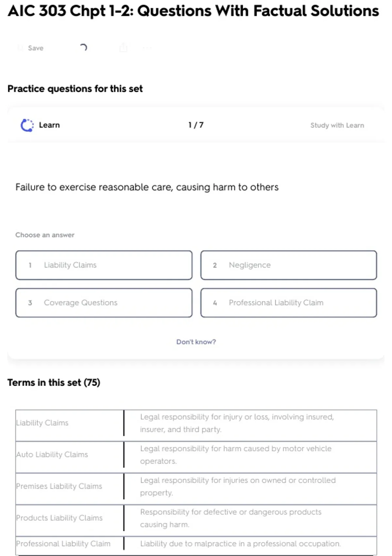Click the Save button label

point(36,48)
